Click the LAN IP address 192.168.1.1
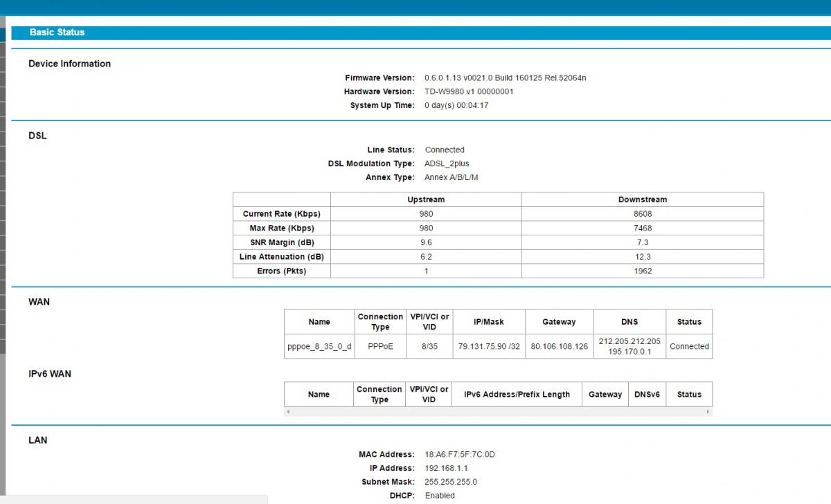Image resolution: width=831 pixels, height=504 pixels. pos(446,469)
